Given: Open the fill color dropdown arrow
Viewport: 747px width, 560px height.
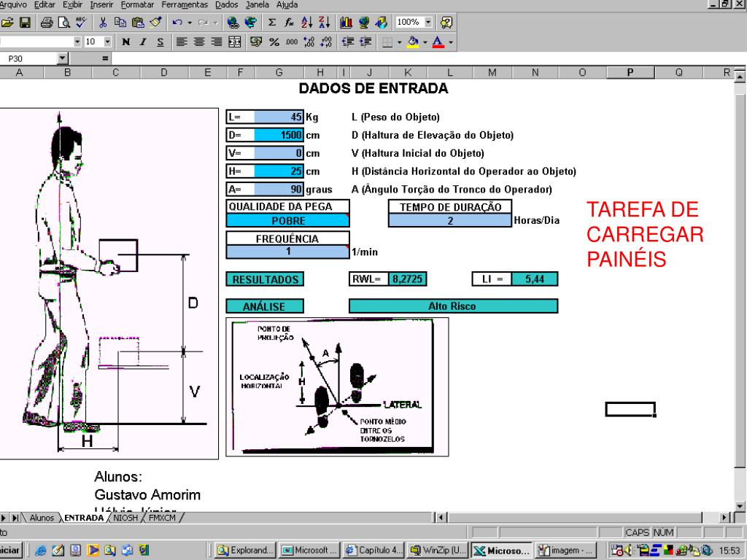Looking at the screenshot, I should coord(423,42).
